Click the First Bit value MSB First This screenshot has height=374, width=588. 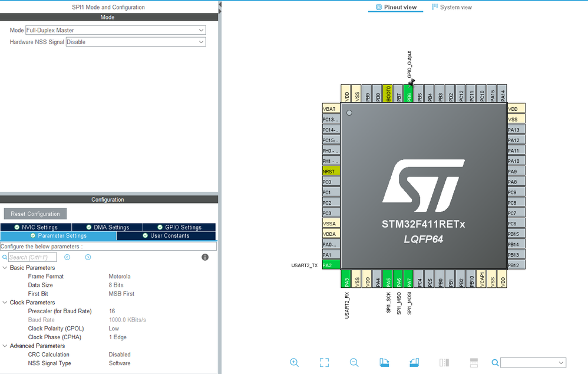click(x=121, y=294)
